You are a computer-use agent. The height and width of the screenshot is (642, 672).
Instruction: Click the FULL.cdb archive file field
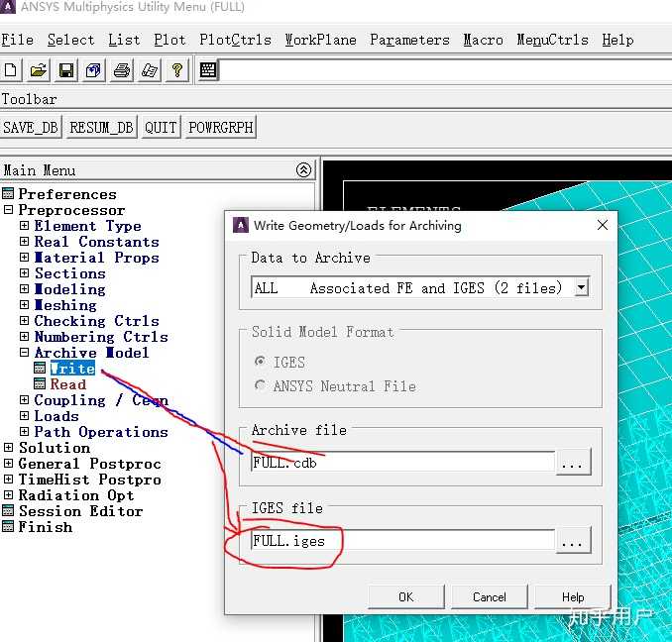(402, 462)
